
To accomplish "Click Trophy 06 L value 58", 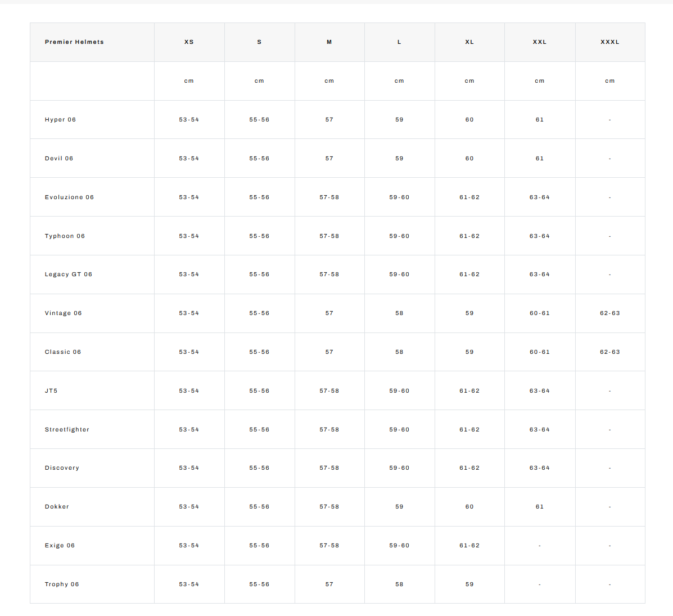I will [x=399, y=584].
